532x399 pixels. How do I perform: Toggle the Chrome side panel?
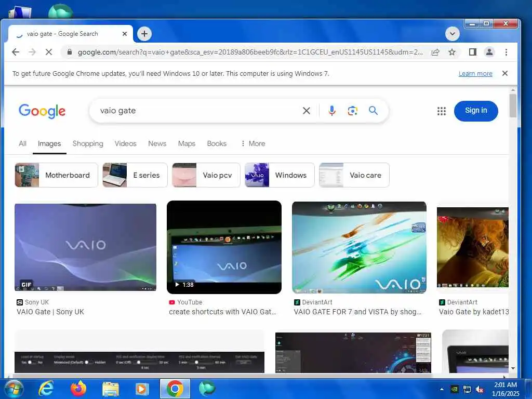click(473, 52)
